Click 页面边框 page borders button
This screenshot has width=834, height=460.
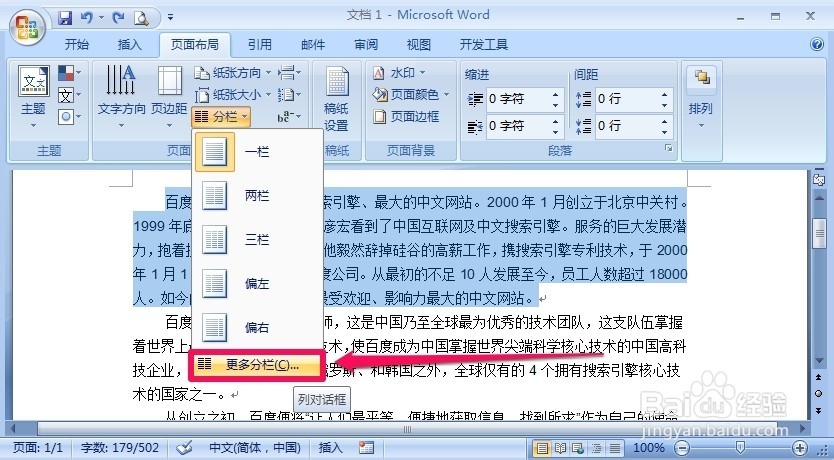(406, 116)
